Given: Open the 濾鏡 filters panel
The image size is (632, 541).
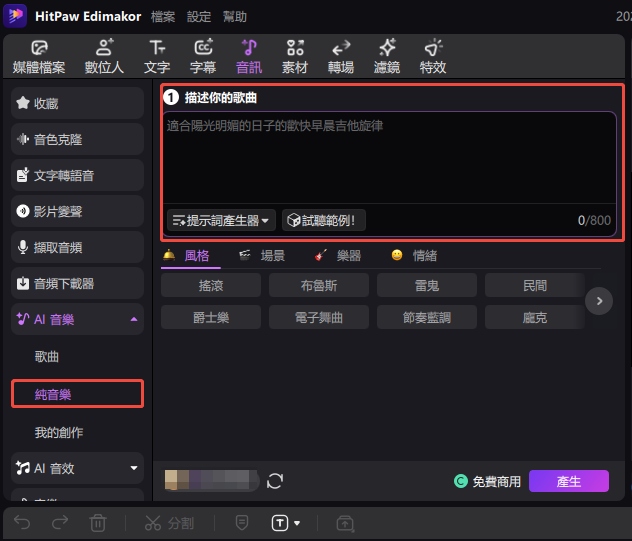Looking at the screenshot, I should (387, 57).
